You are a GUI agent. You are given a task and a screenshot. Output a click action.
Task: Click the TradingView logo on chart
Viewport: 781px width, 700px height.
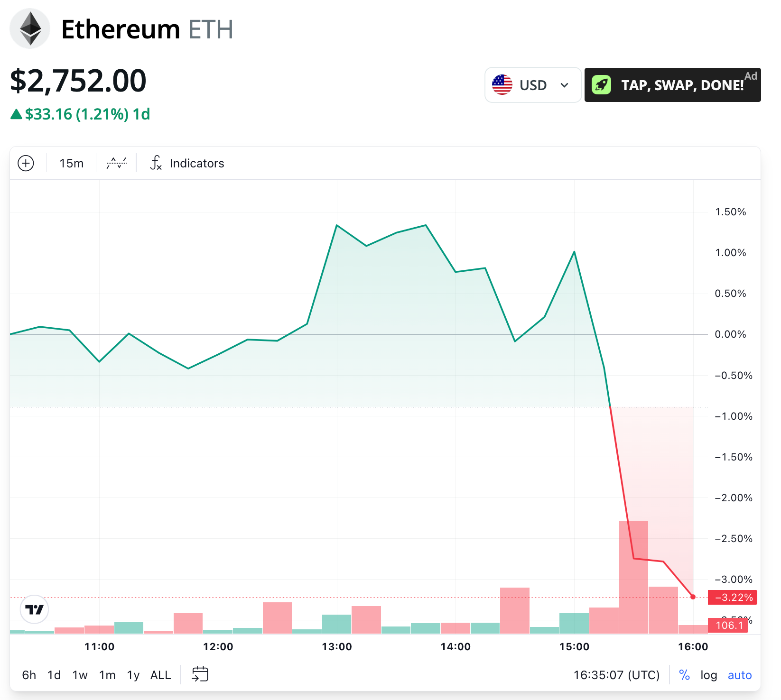pyautogui.click(x=34, y=609)
